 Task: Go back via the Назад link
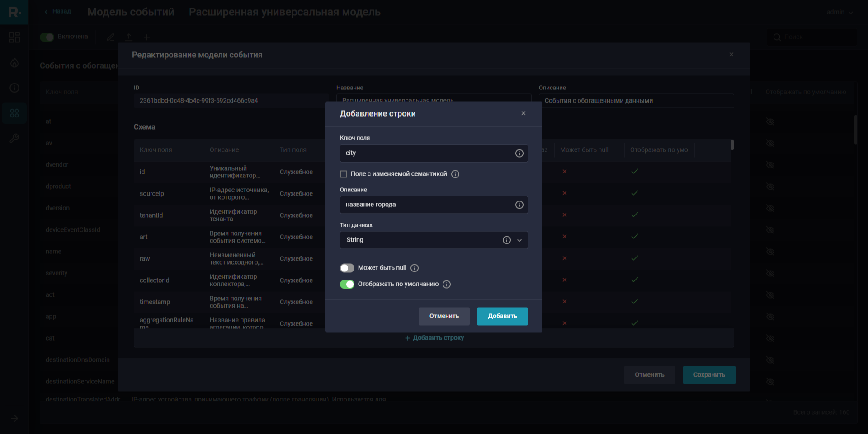58,11
